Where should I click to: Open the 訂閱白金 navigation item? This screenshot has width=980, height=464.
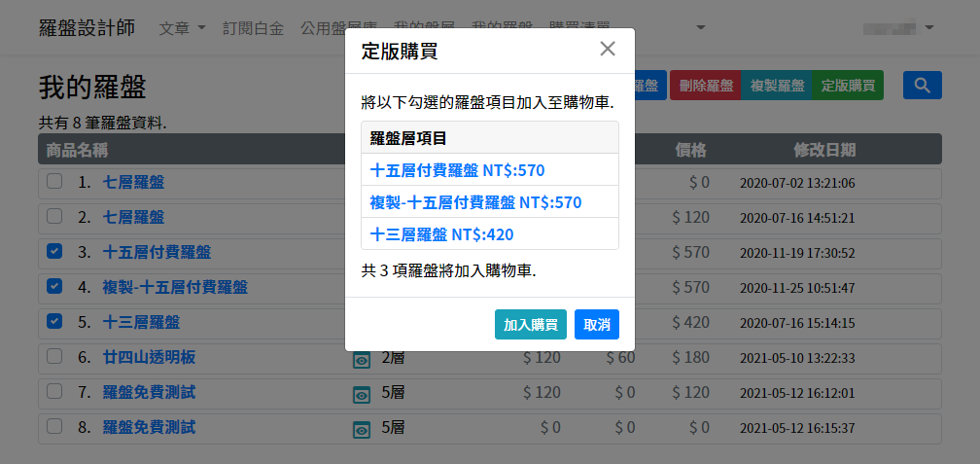point(253,28)
